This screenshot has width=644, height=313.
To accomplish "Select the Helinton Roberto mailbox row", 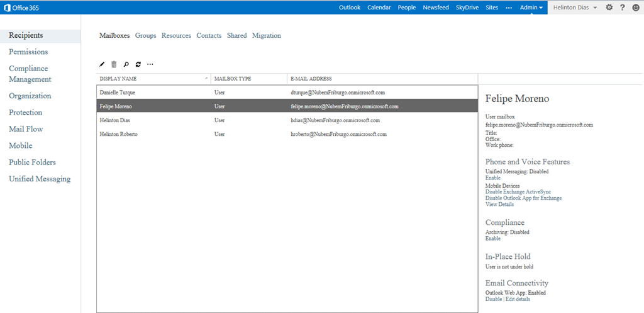I will [287, 134].
